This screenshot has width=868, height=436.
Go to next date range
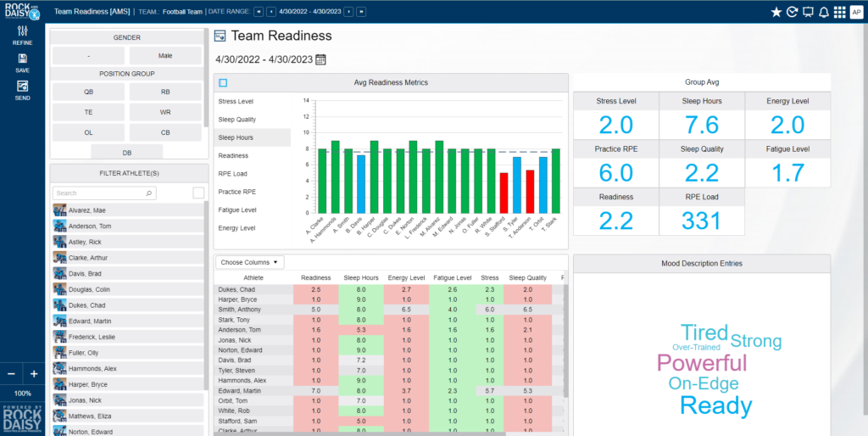(x=348, y=12)
